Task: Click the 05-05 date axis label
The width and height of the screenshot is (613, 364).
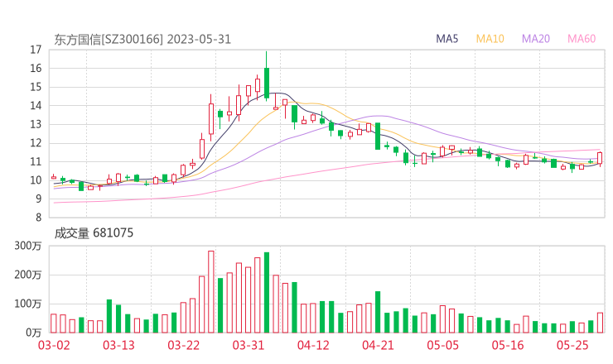Action: click(x=443, y=345)
